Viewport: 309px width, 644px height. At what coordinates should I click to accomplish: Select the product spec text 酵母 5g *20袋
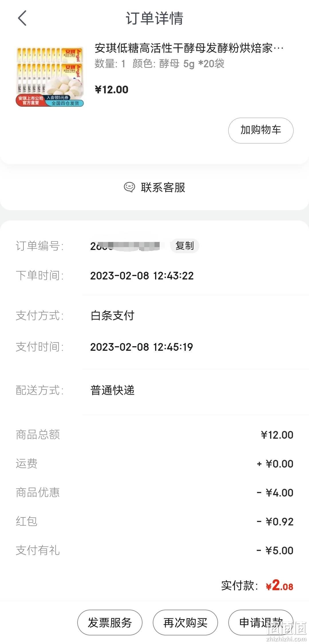192,64
